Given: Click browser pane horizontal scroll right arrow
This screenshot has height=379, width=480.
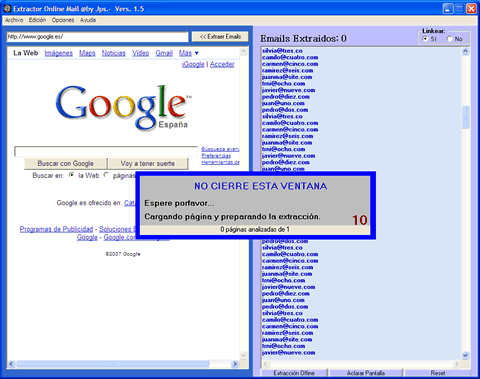Looking at the screenshot, I should [235, 364].
